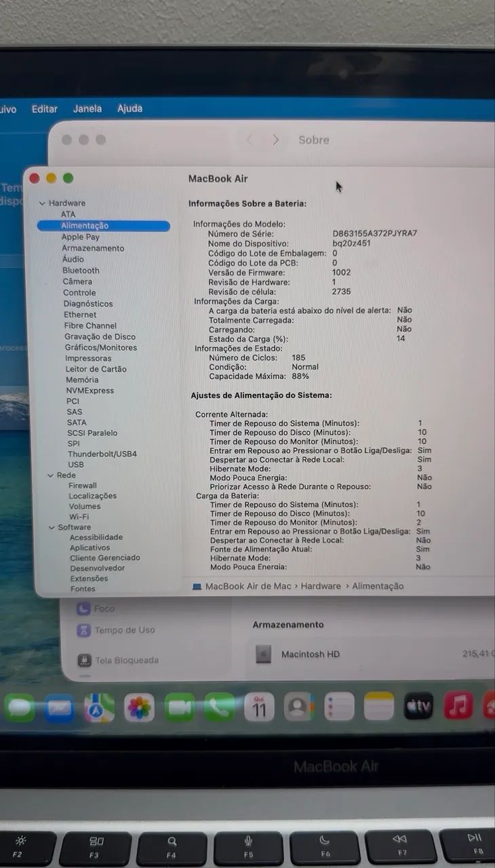Open Tempo de Uso in Settings window
Viewport: 495px width, 868px height.
(x=125, y=630)
